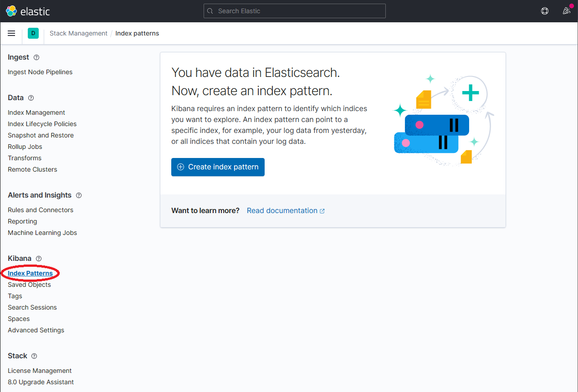
Task: Click the help icon beside Alerts and Insights
Action: click(x=78, y=195)
